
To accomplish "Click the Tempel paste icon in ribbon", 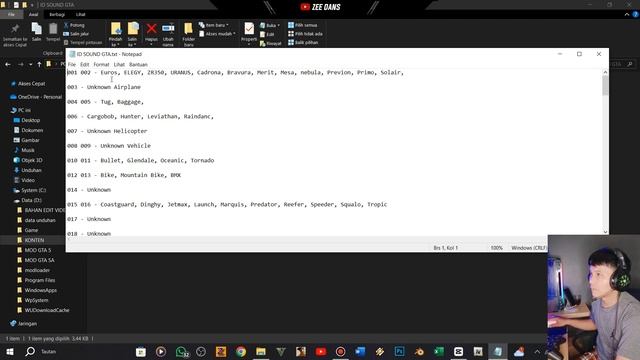I will click(53, 29).
